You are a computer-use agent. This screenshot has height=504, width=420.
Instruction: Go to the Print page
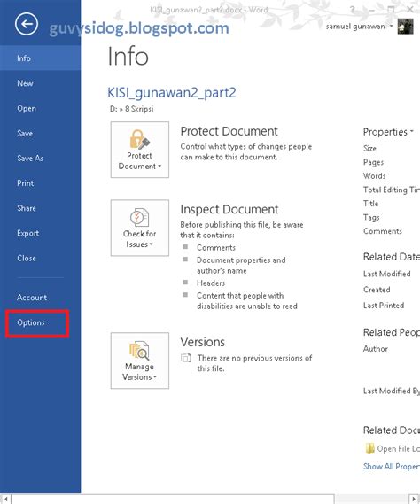point(40,183)
